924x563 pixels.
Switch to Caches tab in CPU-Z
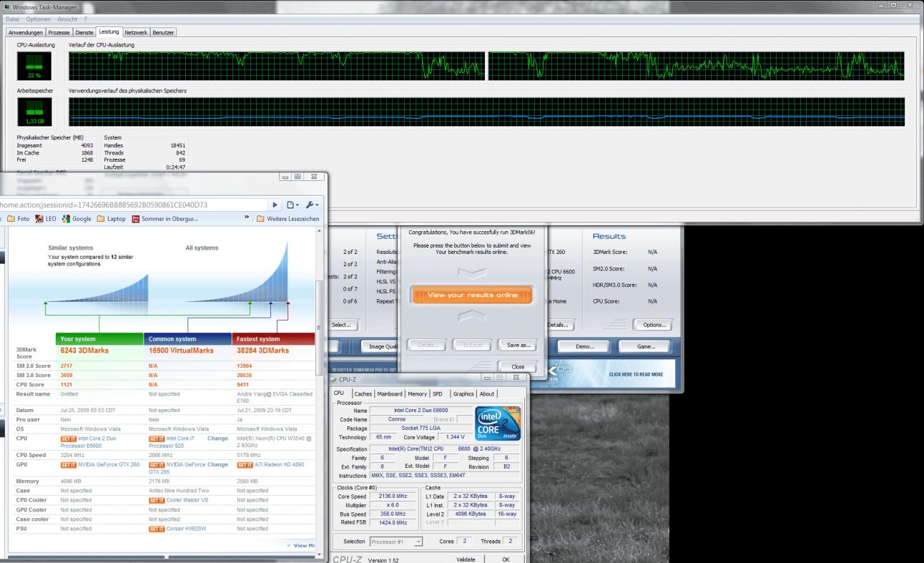coord(363,393)
